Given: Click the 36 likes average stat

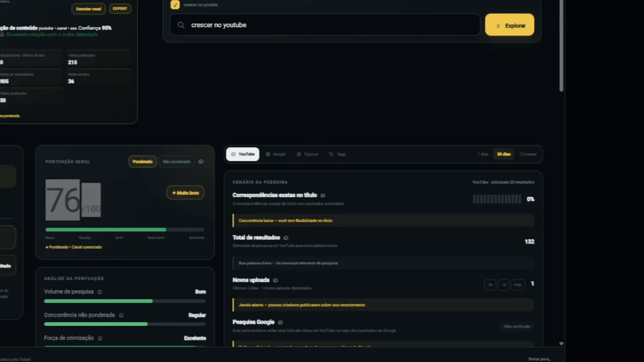Looking at the screenshot, I should 71,81.
